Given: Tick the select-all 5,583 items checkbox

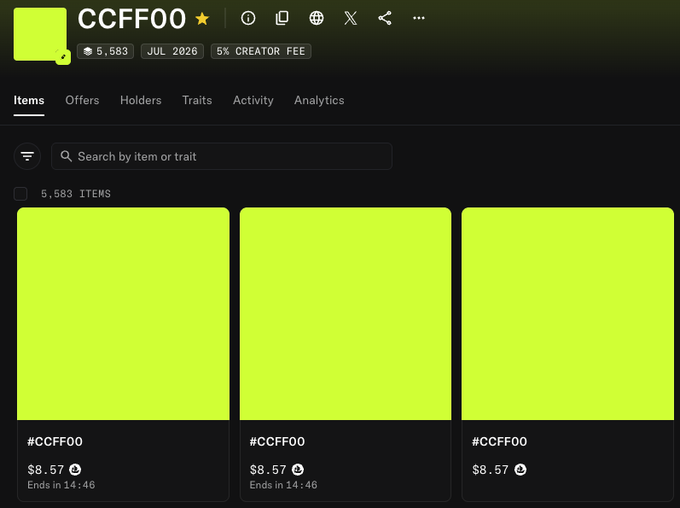Looking at the screenshot, I should (20, 193).
